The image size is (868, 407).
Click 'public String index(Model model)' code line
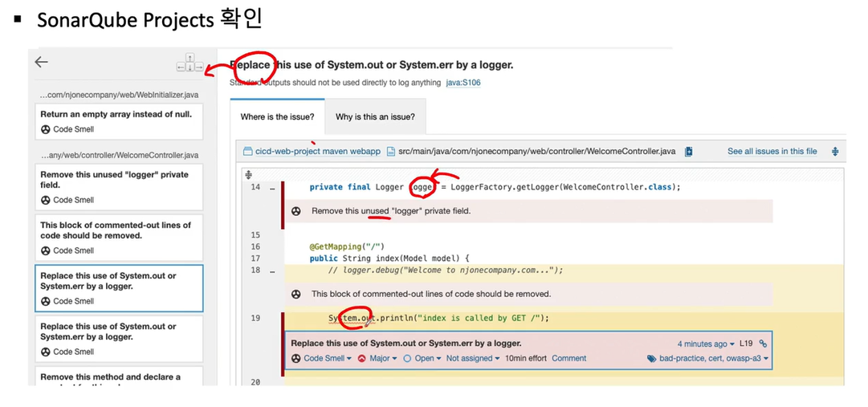(389, 258)
